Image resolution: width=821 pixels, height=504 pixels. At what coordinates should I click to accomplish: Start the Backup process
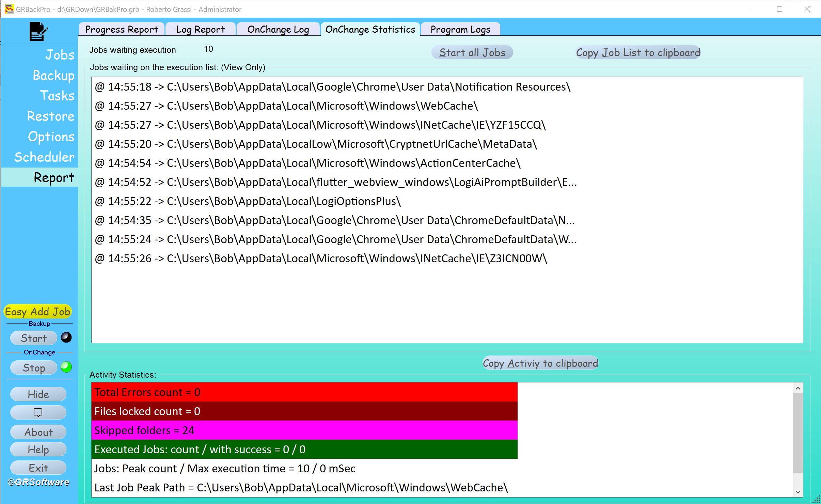[x=34, y=338]
